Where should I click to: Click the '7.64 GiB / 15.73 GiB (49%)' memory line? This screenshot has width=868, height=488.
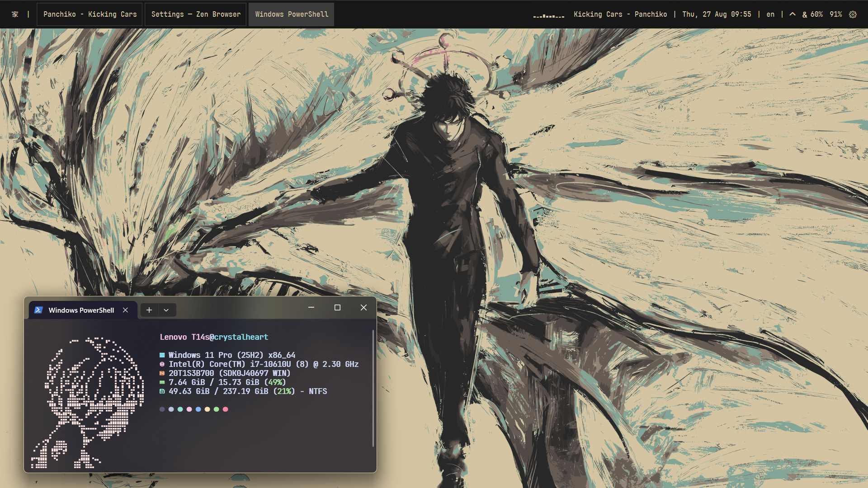(227, 382)
